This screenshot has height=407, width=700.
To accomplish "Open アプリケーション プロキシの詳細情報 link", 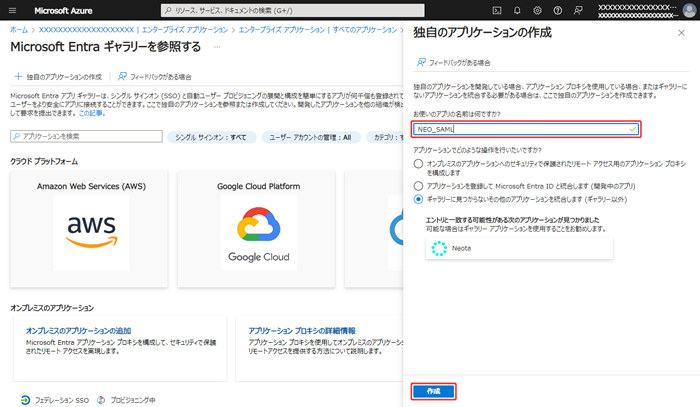I will pyautogui.click(x=302, y=331).
